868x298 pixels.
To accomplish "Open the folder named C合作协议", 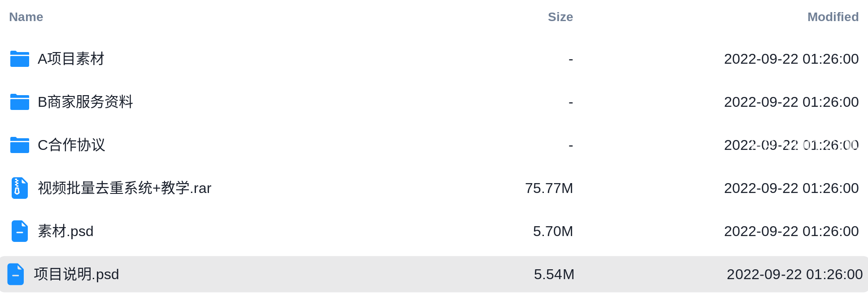I will pyautogui.click(x=71, y=145).
